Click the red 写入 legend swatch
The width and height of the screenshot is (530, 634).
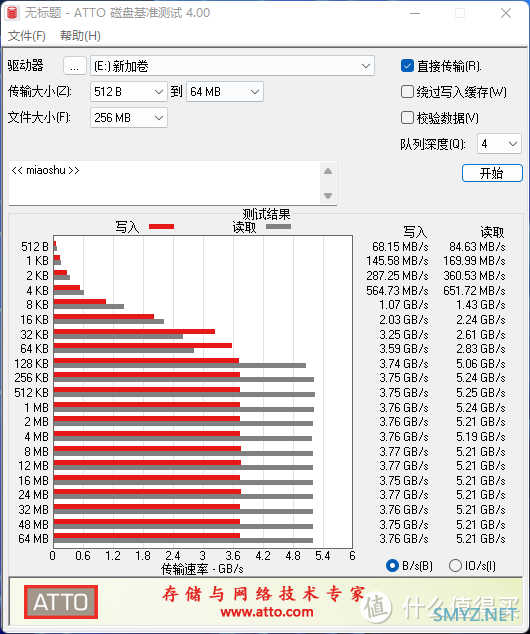click(161, 226)
